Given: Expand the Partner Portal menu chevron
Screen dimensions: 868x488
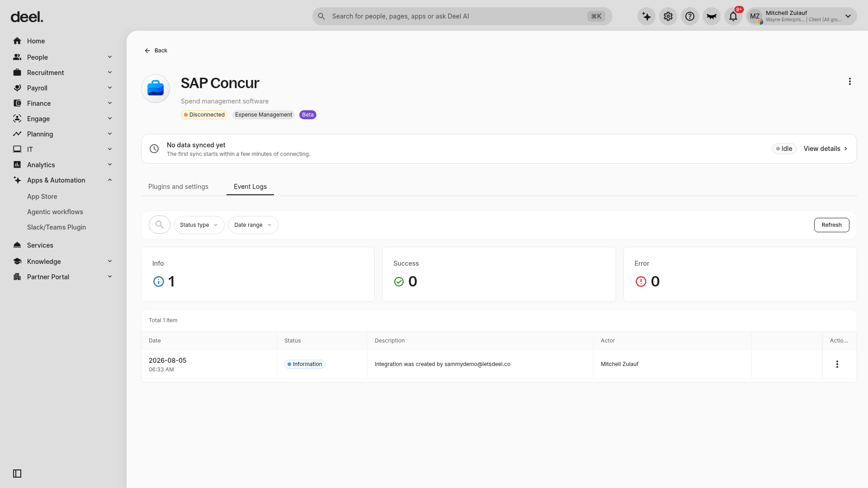Looking at the screenshot, I should click(110, 277).
